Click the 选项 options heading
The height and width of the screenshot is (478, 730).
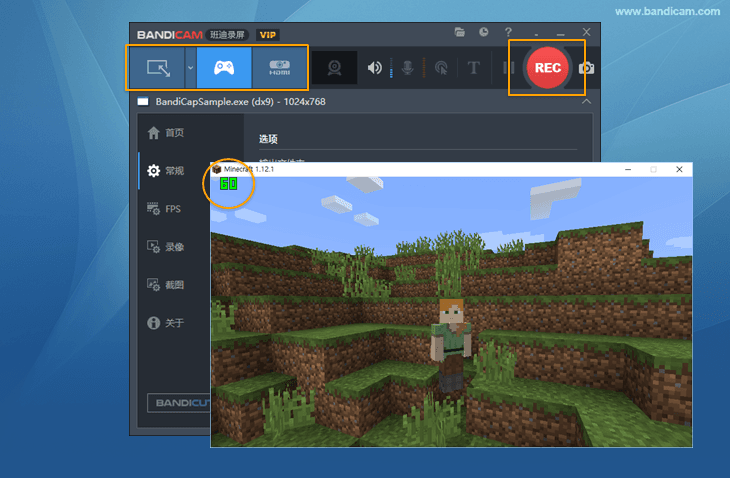(268, 139)
